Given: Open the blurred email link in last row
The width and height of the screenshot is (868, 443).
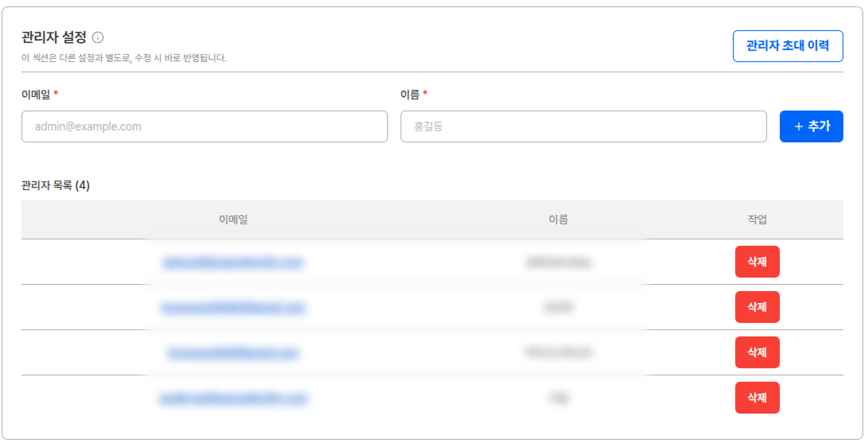Looking at the screenshot, I should 232,398.
